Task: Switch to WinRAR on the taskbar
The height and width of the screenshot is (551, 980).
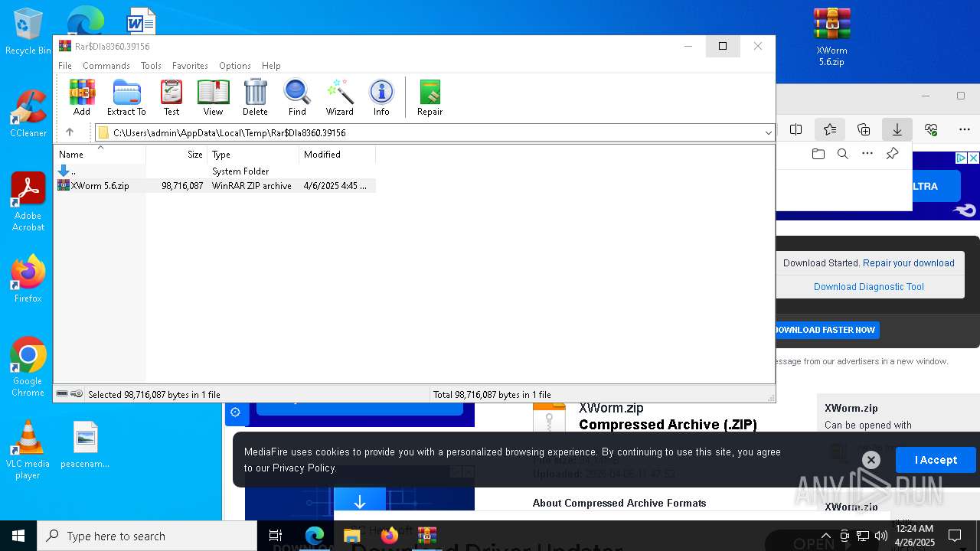Action: 427,536
